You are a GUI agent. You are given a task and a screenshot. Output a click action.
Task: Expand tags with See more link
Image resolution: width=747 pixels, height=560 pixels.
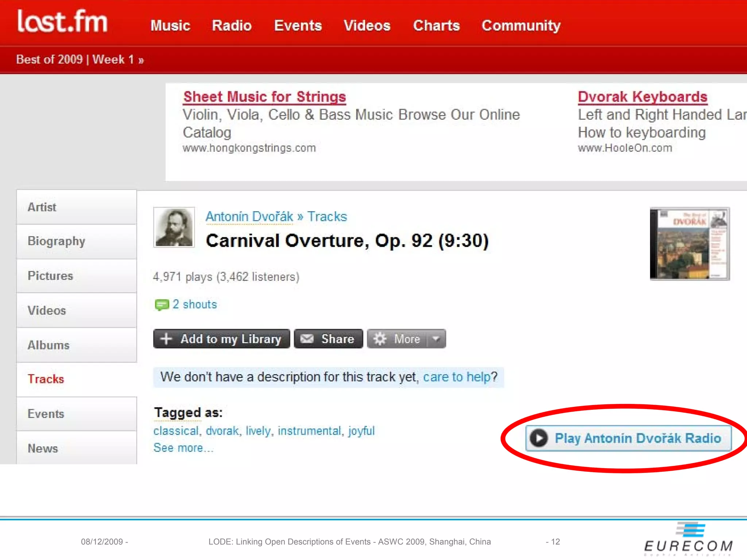(183, 448)
